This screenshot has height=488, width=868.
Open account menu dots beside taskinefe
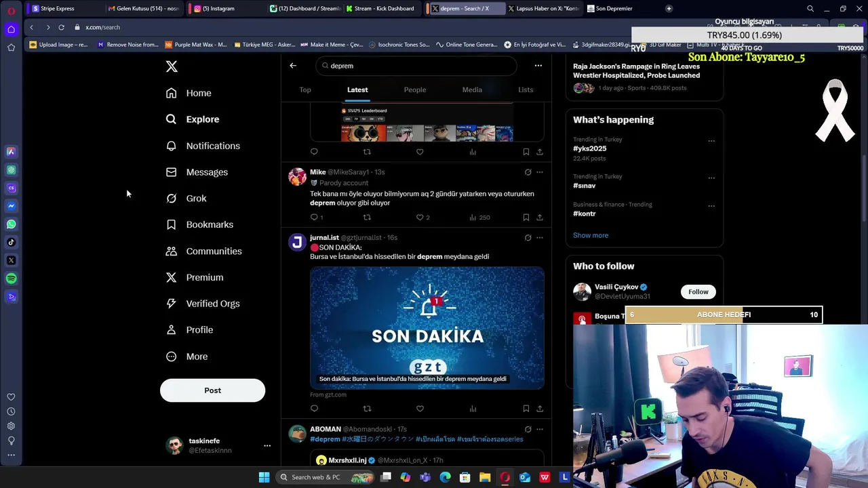point(267,446)
